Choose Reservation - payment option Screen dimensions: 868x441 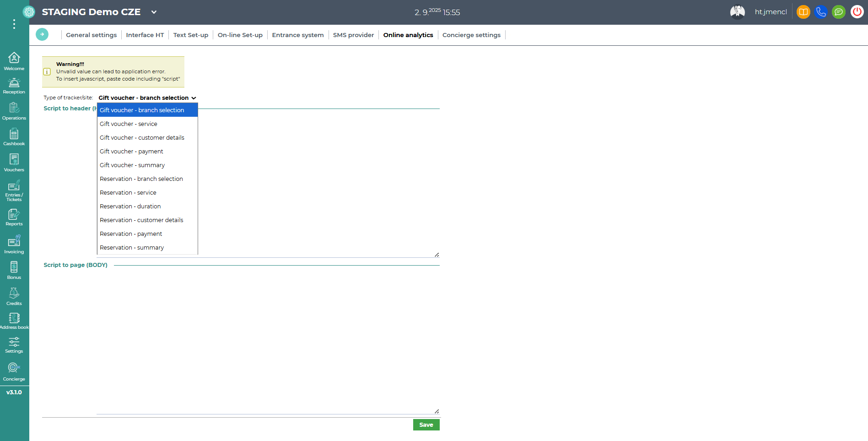click(x=147, y=234)
